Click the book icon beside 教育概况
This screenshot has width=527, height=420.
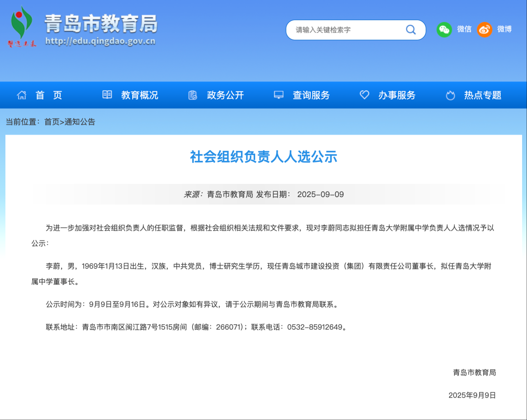107,95
